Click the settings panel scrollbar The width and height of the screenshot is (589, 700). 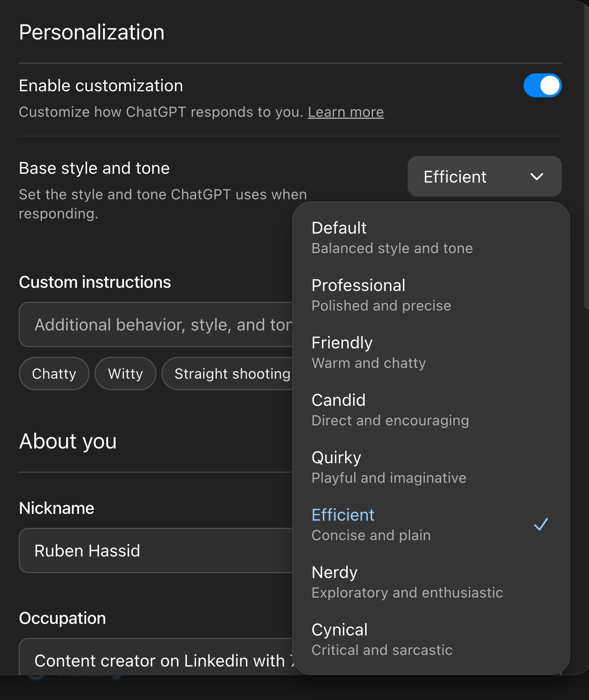pyautogui.click(x=586, y=155)
